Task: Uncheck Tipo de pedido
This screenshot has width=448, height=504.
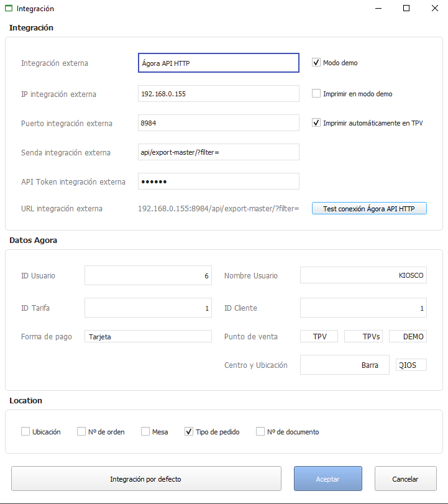Action: (x=189, y=431)
